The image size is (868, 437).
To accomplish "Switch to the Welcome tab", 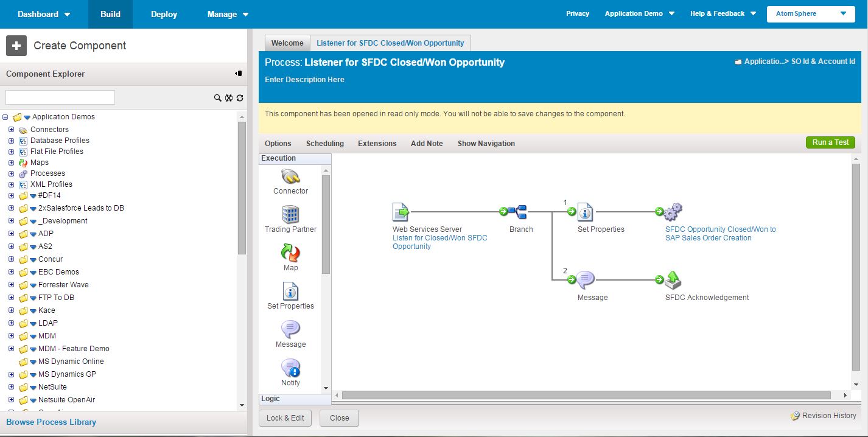I will (x=287, y=43).
